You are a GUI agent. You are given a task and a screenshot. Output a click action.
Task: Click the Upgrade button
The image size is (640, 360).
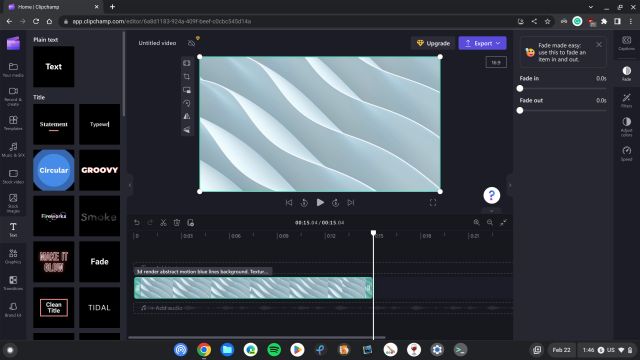point(433,43)
